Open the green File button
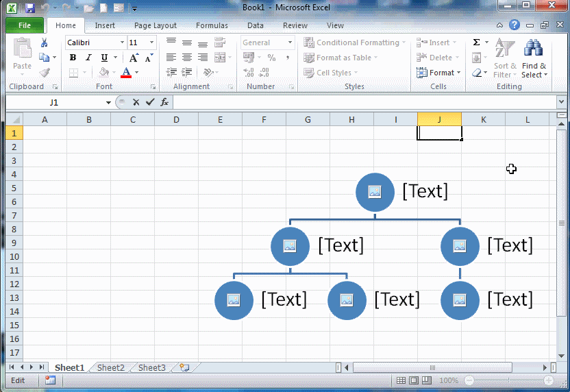The height and width of the screenshot is (392, 570). 25,25
